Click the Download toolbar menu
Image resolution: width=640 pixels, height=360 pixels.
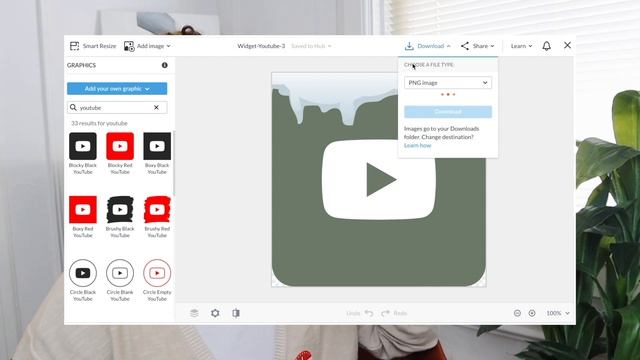pyautogui.click(x=427, y=46)
